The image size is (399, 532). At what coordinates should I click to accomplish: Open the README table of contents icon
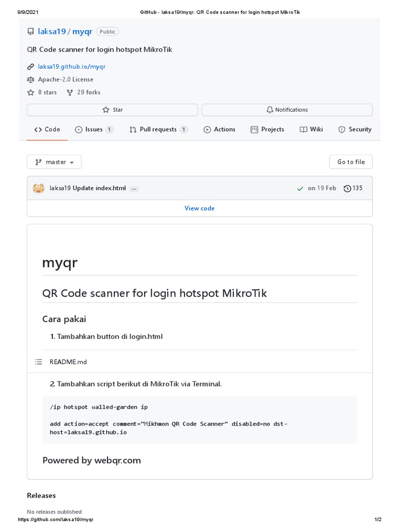click(x=38, y=362)
